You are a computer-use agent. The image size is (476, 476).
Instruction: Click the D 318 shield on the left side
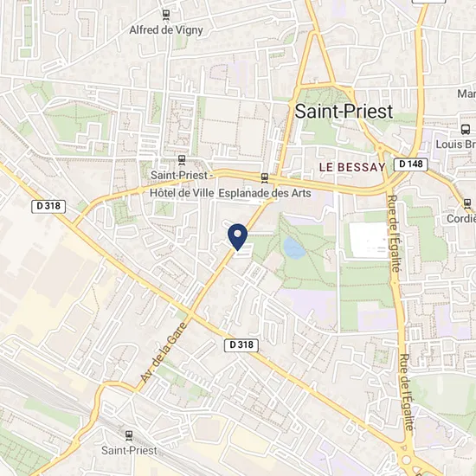tap(48, 207)
